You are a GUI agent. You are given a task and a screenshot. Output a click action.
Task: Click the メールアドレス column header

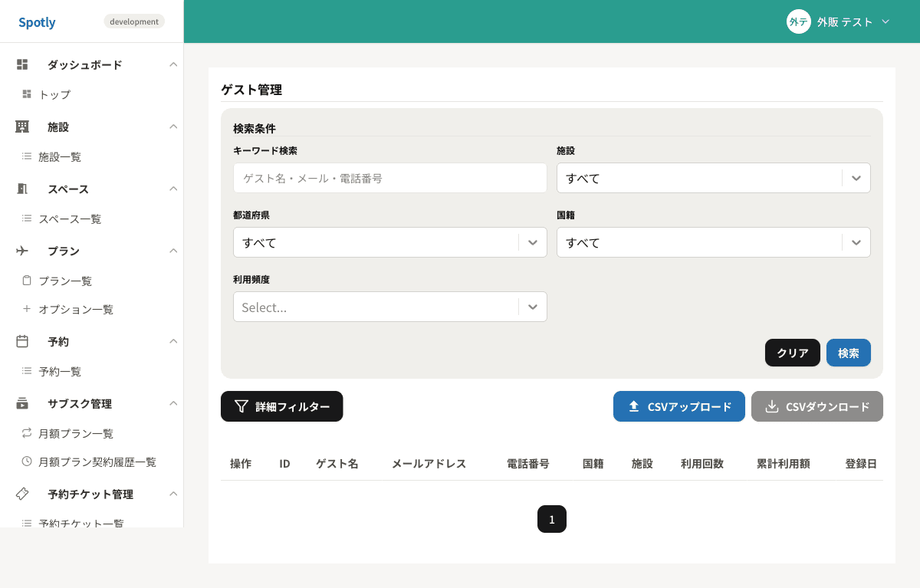tap(429, 463)
